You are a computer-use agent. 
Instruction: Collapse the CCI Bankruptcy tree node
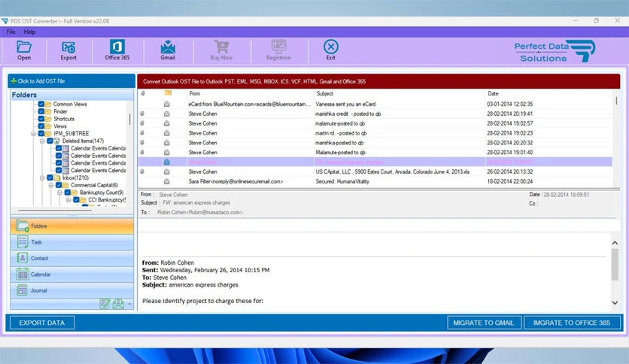68,199
